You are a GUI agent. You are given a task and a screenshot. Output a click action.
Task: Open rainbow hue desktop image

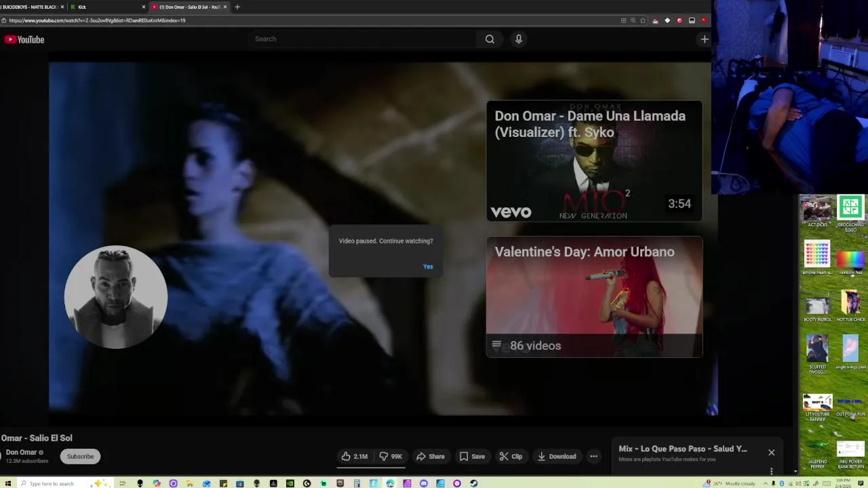(x=850, y=262)
